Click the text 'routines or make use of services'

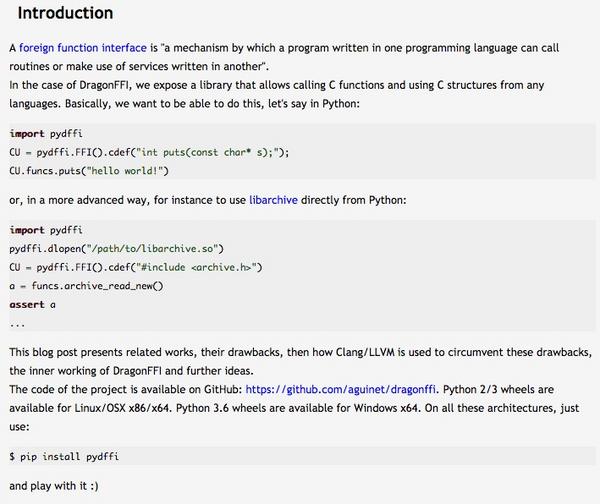point(91,67)
